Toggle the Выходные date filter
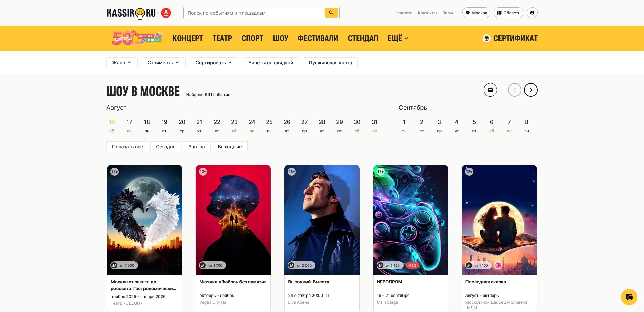This screenshot has width=644, height=312. tap(230, 147)
